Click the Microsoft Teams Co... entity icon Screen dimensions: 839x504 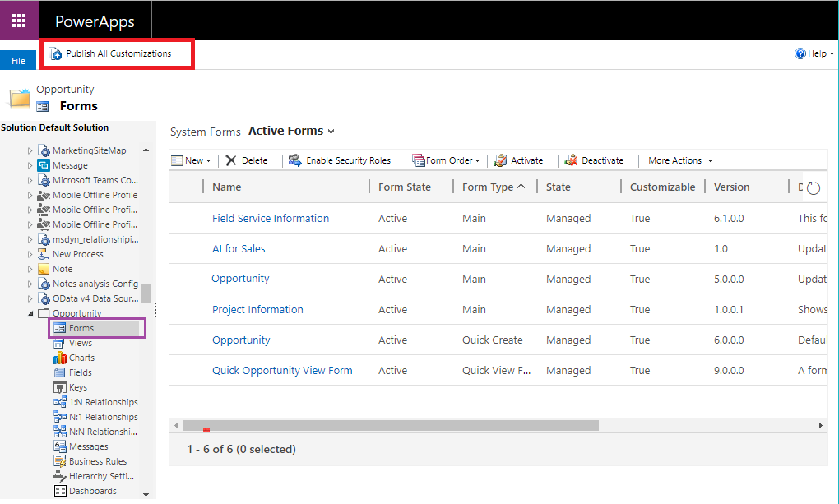pos(44,180)
